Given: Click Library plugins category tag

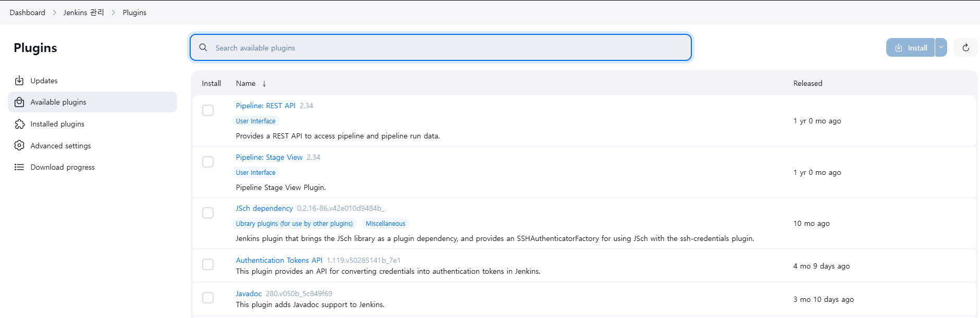Looking at the screenshot, I should [x=294, y=223].
